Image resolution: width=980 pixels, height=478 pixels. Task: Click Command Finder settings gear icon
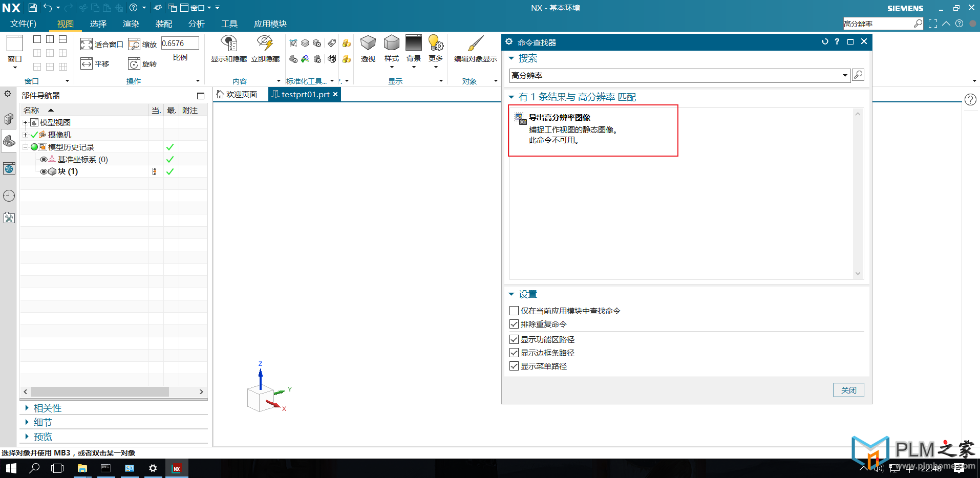(509, 42)
